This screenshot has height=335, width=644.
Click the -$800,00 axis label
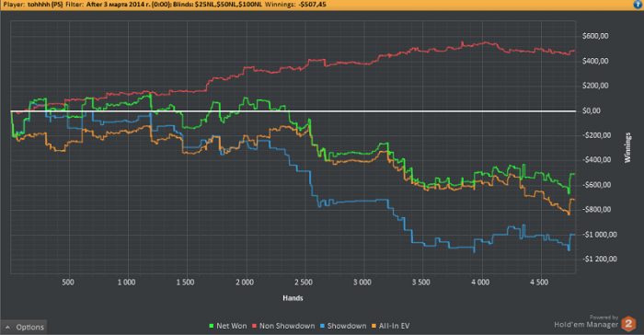coord(596,210)
